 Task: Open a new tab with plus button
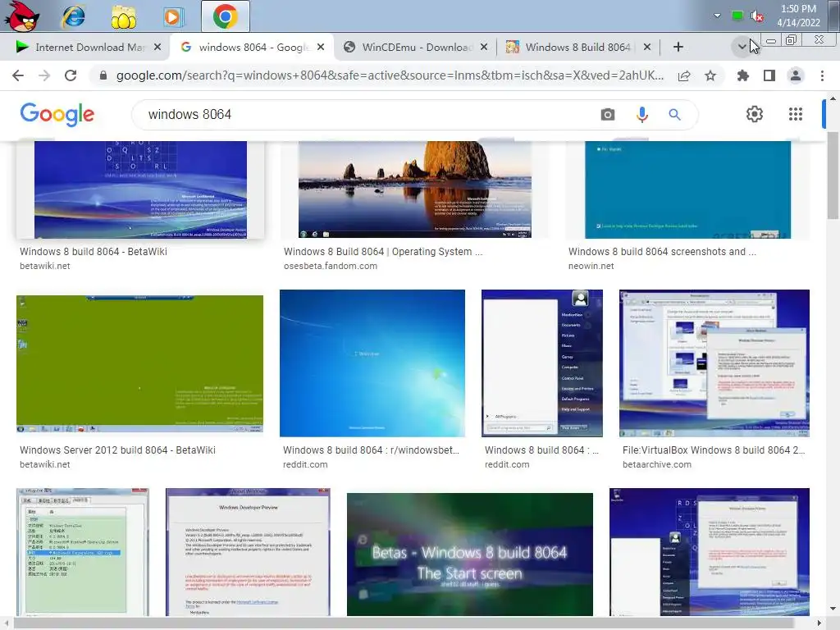(x=678, y=47)
